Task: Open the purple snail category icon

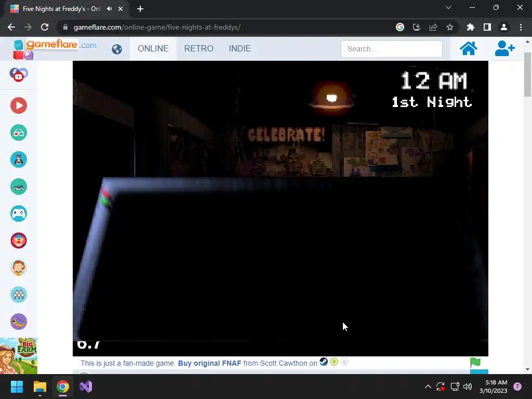Action: click(x=19, y=322)
